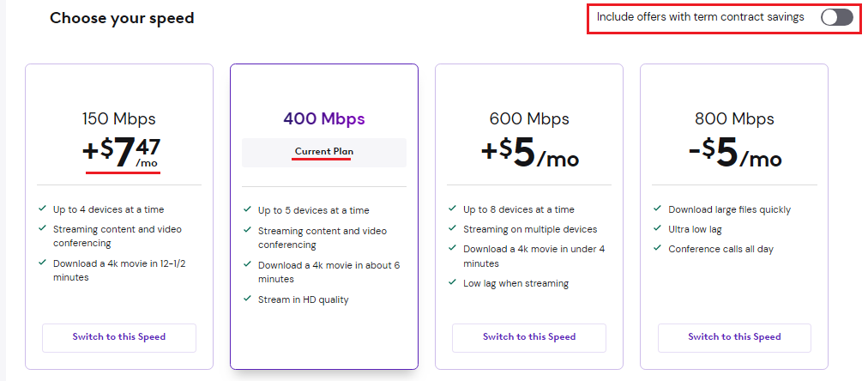The image size is (868, 381).
Task: Click Include offers with term contract savings text
Action: coord(700,17)
